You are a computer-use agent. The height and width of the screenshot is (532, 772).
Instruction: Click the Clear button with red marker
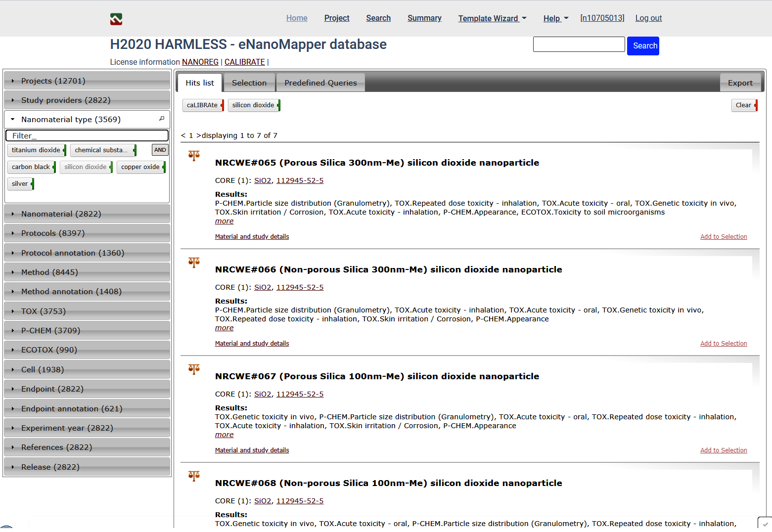tap(744, 105)
